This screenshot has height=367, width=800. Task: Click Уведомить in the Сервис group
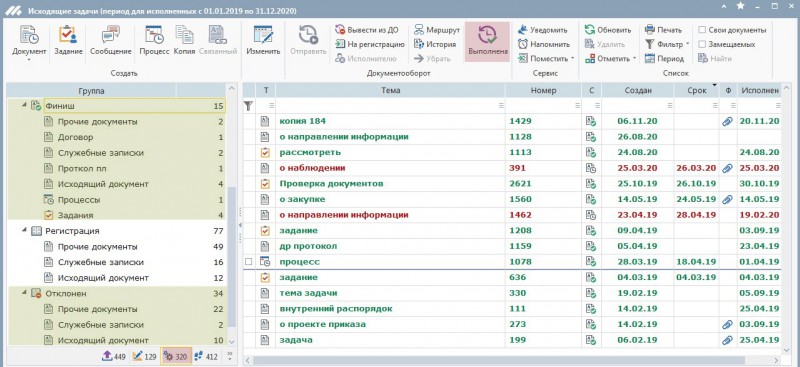pos(542,30)
